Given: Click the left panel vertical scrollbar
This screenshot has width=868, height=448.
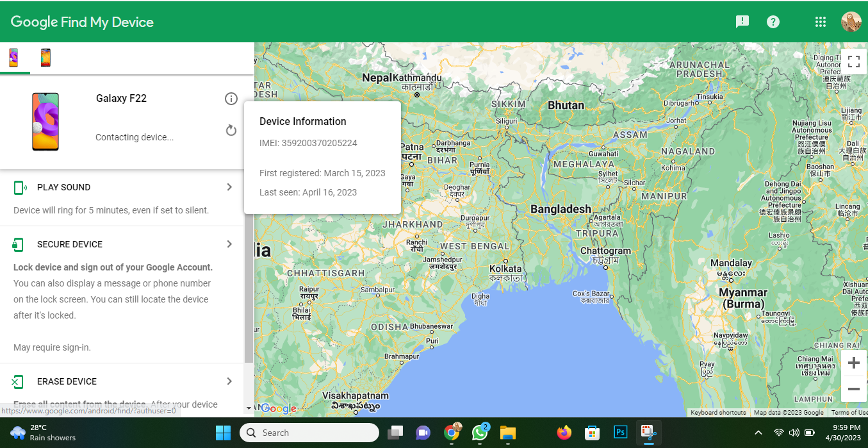Looking at the screenshot, I should [249, 288].
